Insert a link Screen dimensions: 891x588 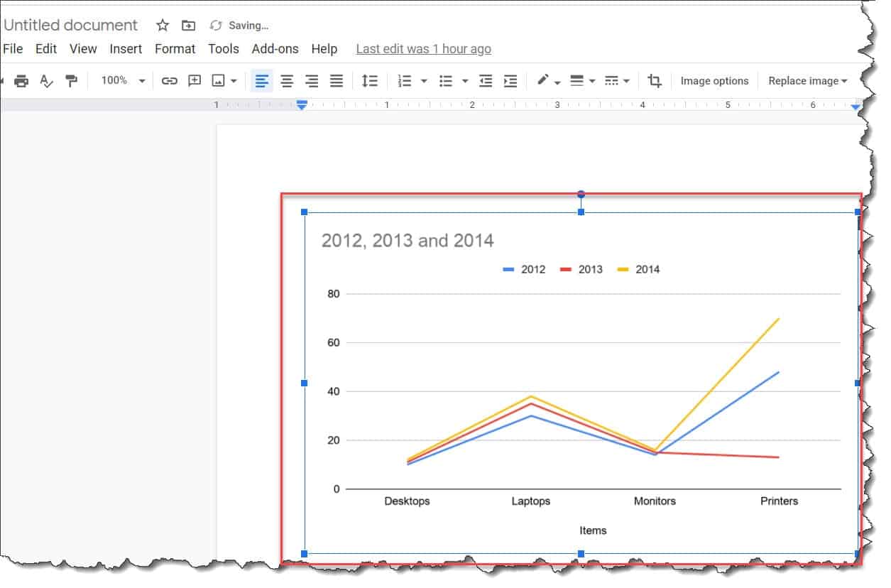pyautogui.click(x=169, y=80)
